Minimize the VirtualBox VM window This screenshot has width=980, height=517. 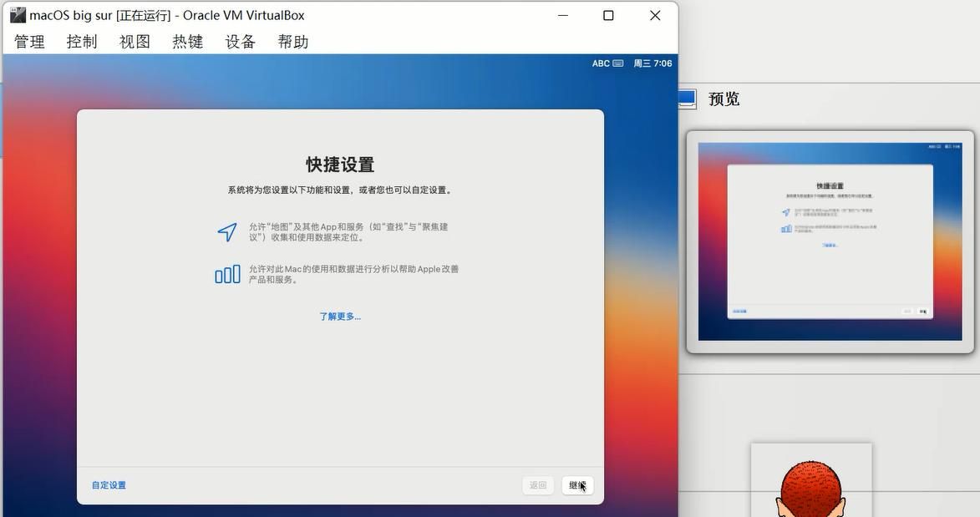(562, 15)
